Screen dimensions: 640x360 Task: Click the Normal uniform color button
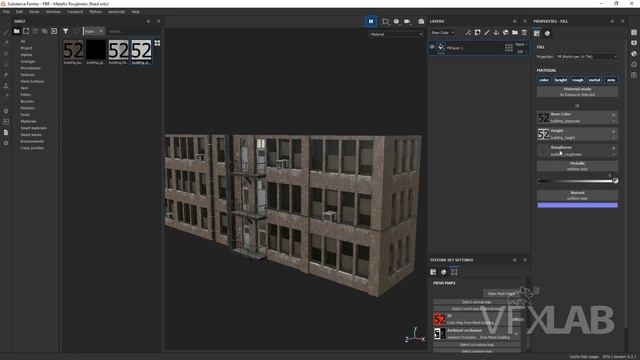point(577,195)
